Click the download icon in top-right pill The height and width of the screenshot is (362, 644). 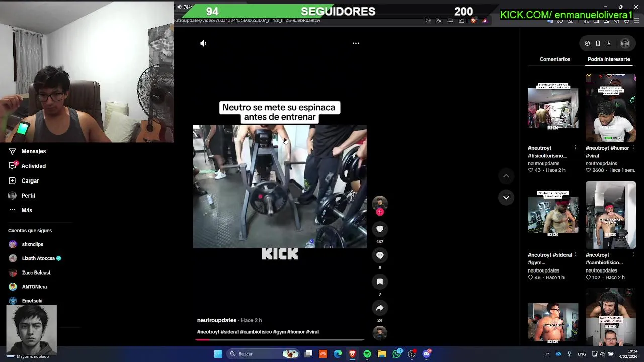pyautogui.click(x=608, y=43)
